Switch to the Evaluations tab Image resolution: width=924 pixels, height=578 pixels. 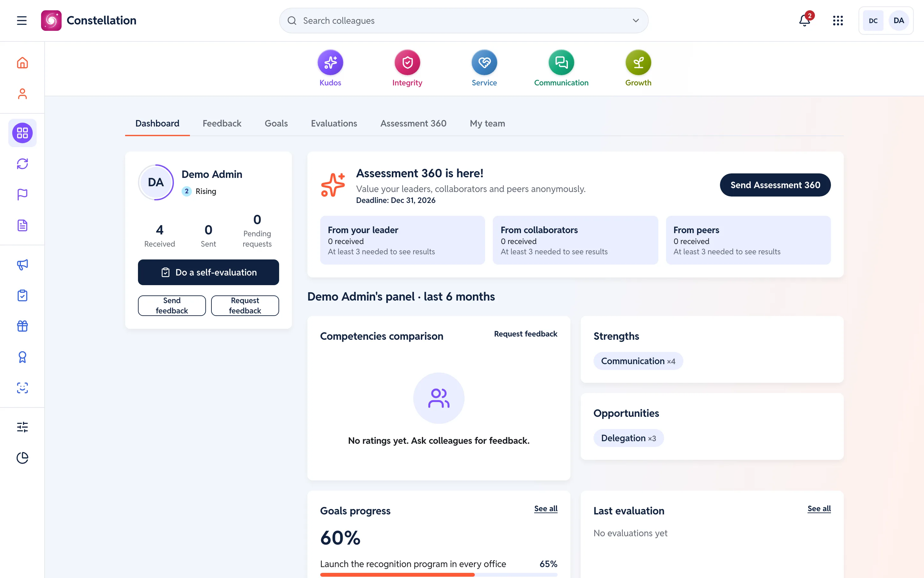pyautogui.click(x=334, y=124)
